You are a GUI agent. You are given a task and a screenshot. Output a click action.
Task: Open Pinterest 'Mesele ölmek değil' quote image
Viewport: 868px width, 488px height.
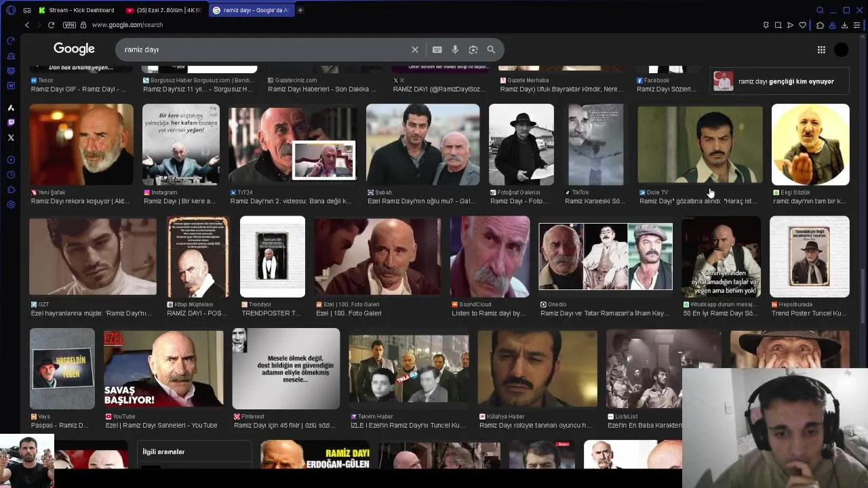[285, 368]
